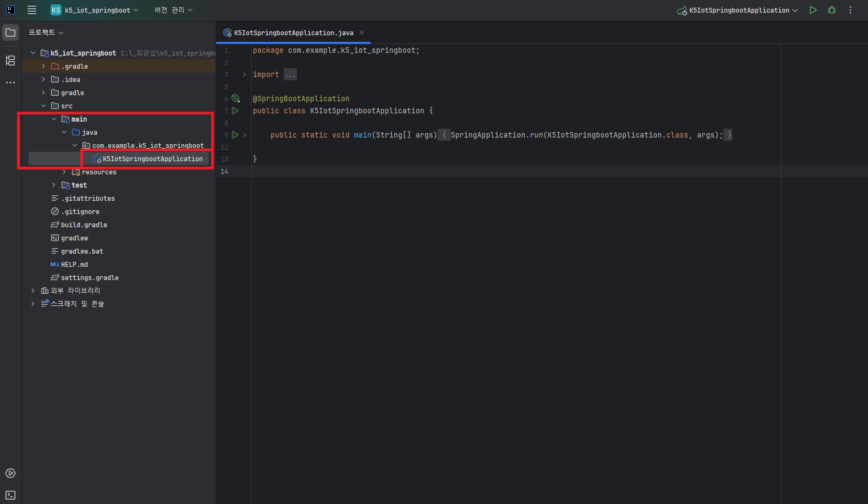
Task: Close the K5IotSpringbootApplication.java tab
Action: [362, 32]
